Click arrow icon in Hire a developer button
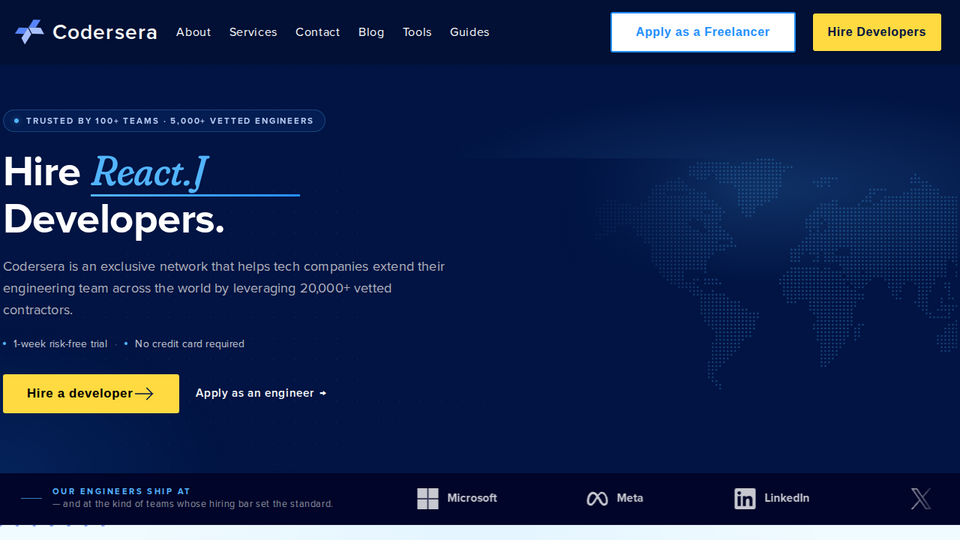 point(144,394)
